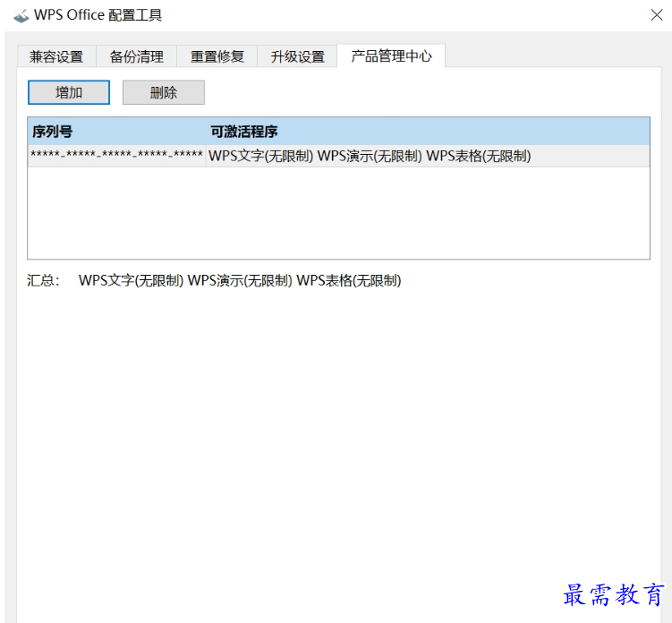Select the 重置修复 tab
The height and width of the screenshot is (623, 672).
coord(217,56)
